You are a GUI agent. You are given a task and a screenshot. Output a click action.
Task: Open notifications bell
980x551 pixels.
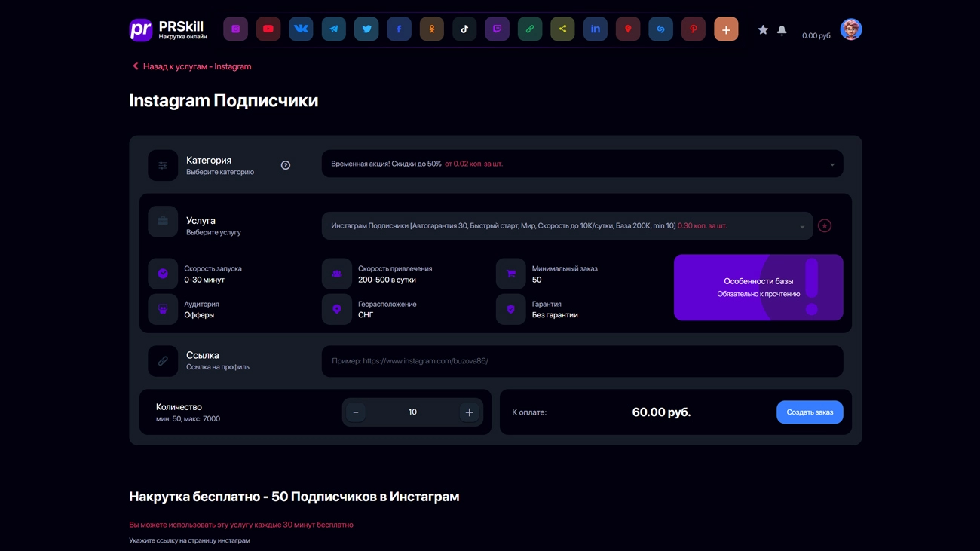[x=782, y=30]
